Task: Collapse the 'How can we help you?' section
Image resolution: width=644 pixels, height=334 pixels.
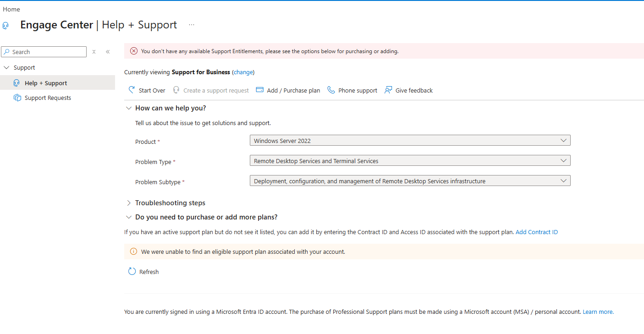Action: 129,108
